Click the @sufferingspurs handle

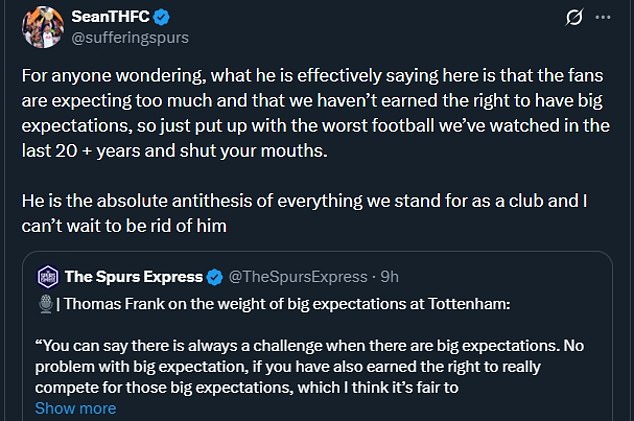pyautogui.click(x=129, y=37)
